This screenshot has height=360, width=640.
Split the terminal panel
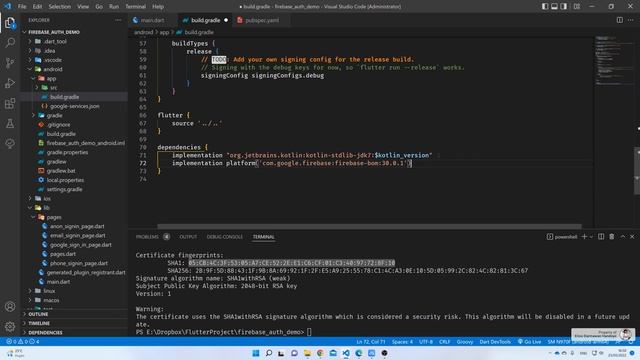coord(601,237)
